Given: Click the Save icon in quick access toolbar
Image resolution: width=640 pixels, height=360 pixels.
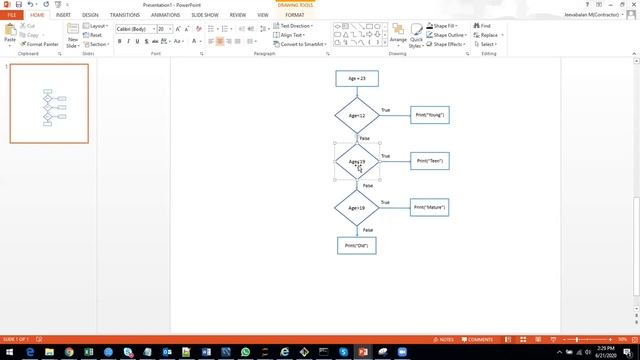Looking at the screenshot, I should (x=18, y=4).
